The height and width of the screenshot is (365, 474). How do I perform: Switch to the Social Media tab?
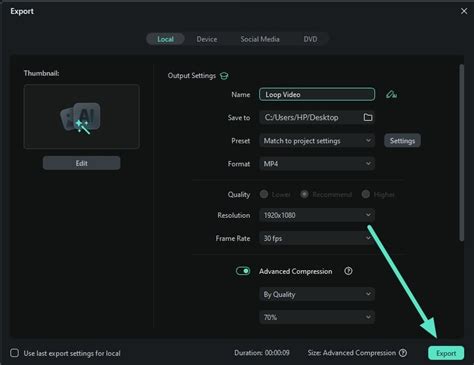260,39
